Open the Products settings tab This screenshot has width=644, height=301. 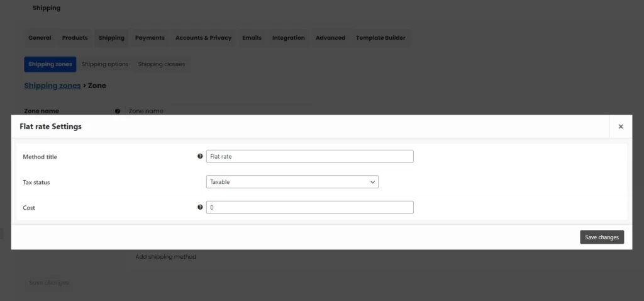(75, 38)
